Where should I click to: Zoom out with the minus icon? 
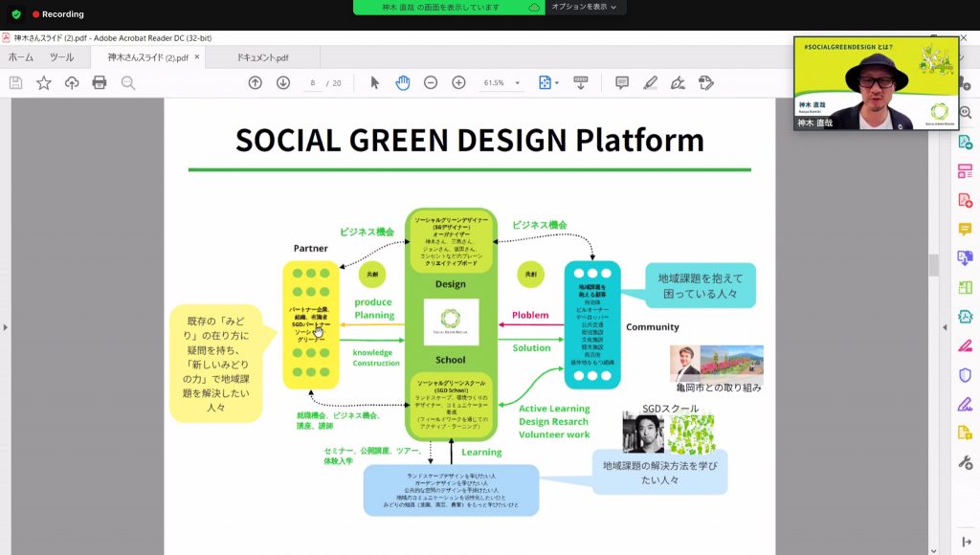(431, 82)
